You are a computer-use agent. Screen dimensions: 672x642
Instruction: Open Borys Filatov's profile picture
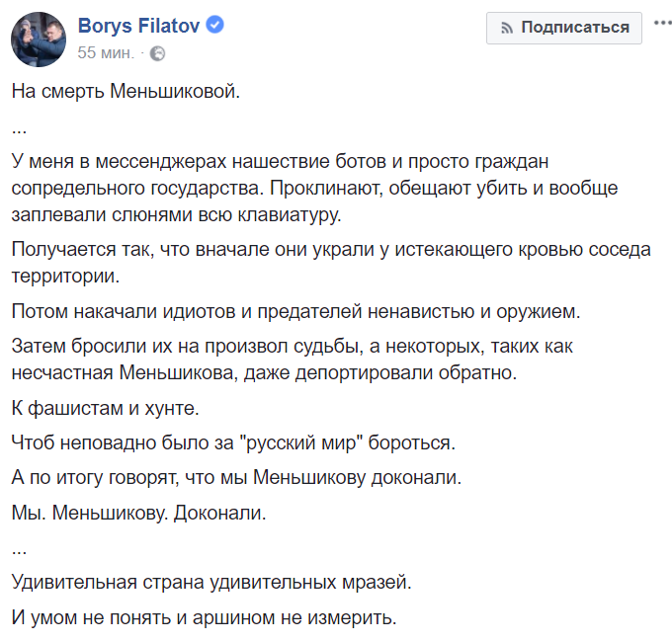[x=39, y=40]
